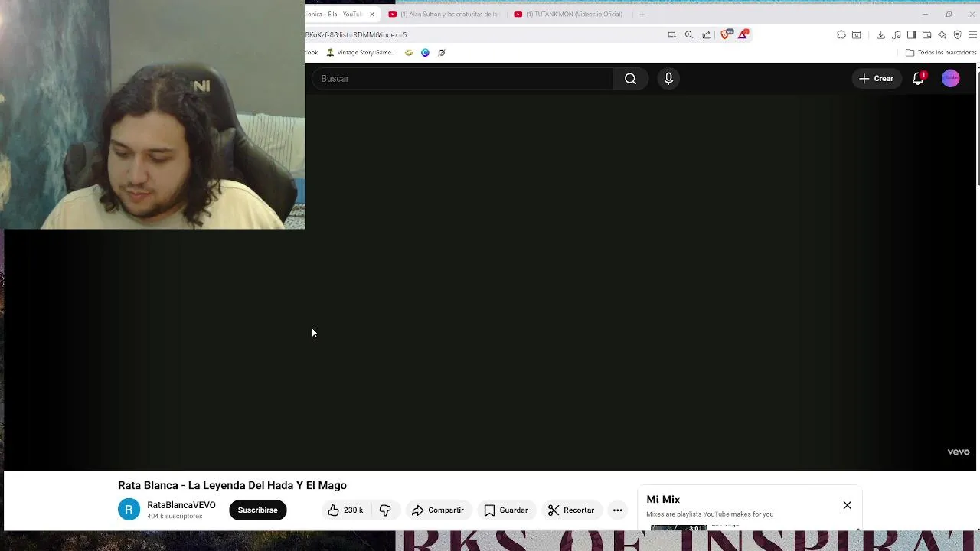Image resolution: width=980 pixels, height=551 pixels.
Task: Switch to the TUTANK'MON Videoclip Oficial tab
Action: click(570, 14)
